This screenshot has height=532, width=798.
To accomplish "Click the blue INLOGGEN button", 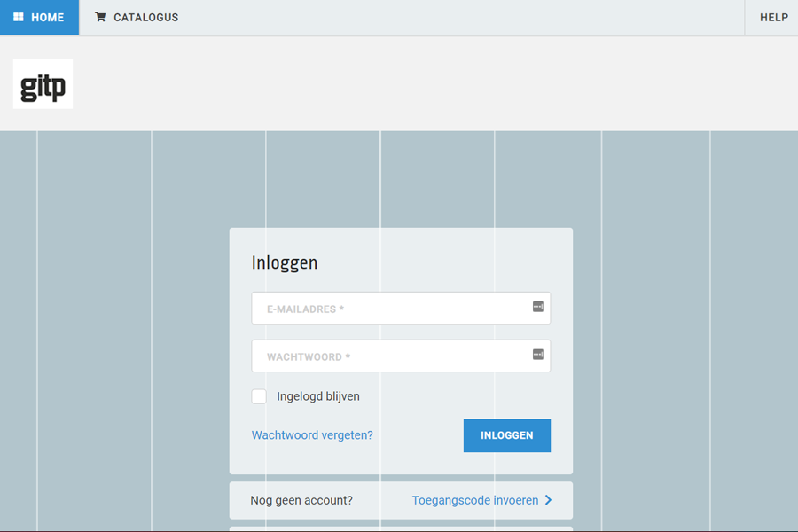I will 507,435.
